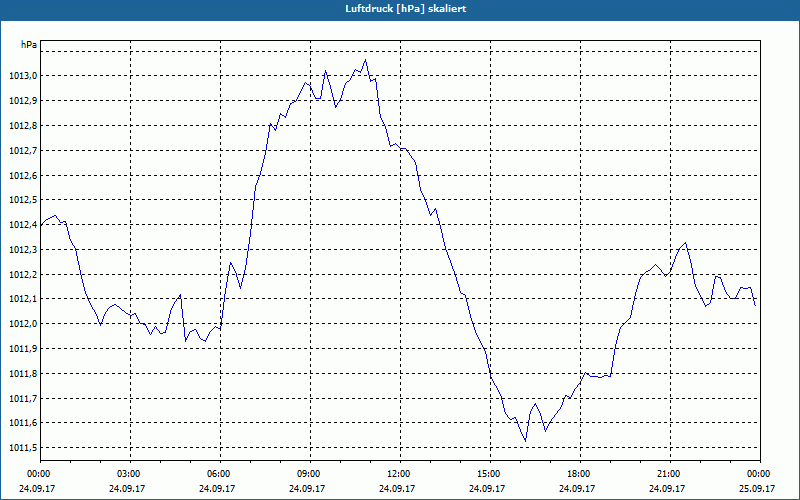Click the 15:00 time axis label
The width and height of the screenshot is (800, 500).
pyautogui.click(x=490, y=474)
